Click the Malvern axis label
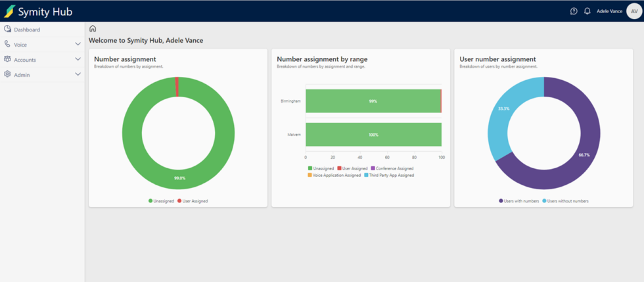This screenshot has height=282, width=644. click(x=293, y=134)
